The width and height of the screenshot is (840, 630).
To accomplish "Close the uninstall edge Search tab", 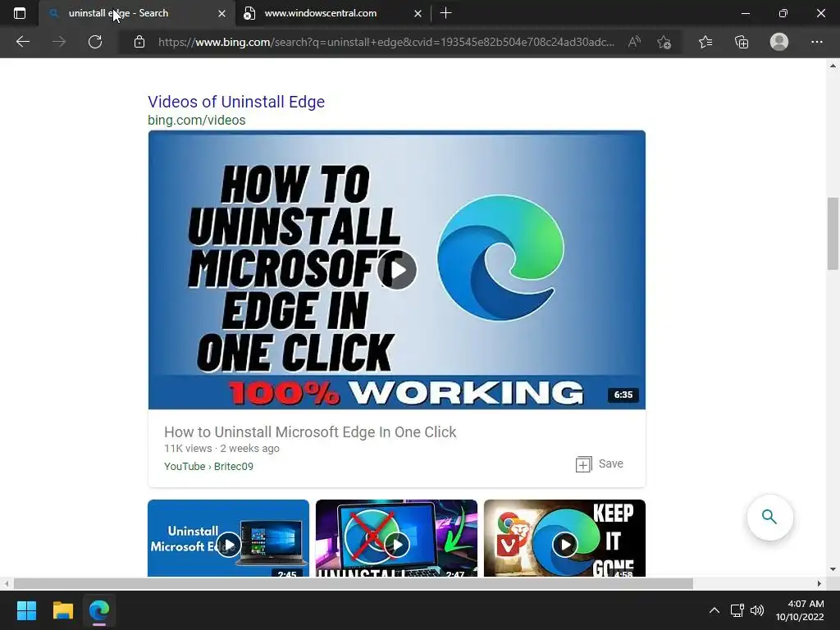I will coord(221,13).
